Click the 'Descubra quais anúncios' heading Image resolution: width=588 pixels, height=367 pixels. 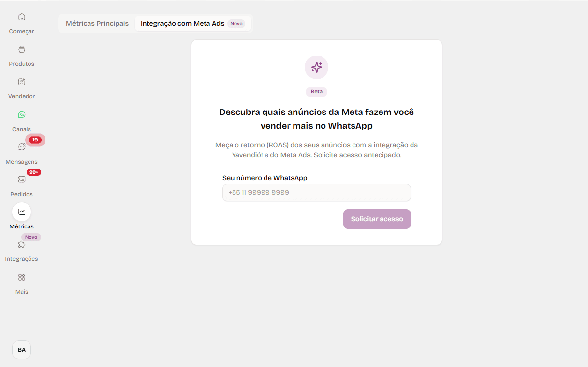point(317,119)
